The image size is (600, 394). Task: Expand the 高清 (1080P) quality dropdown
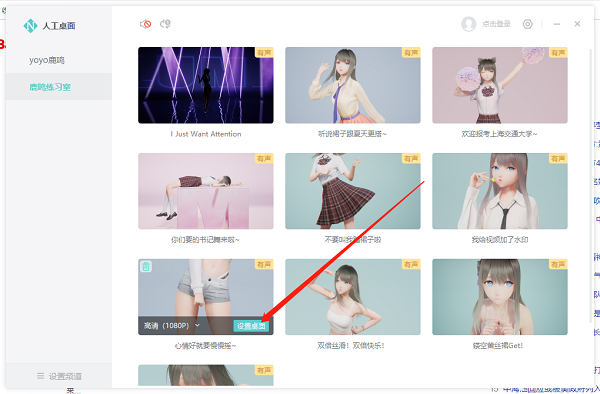point(172,326)
